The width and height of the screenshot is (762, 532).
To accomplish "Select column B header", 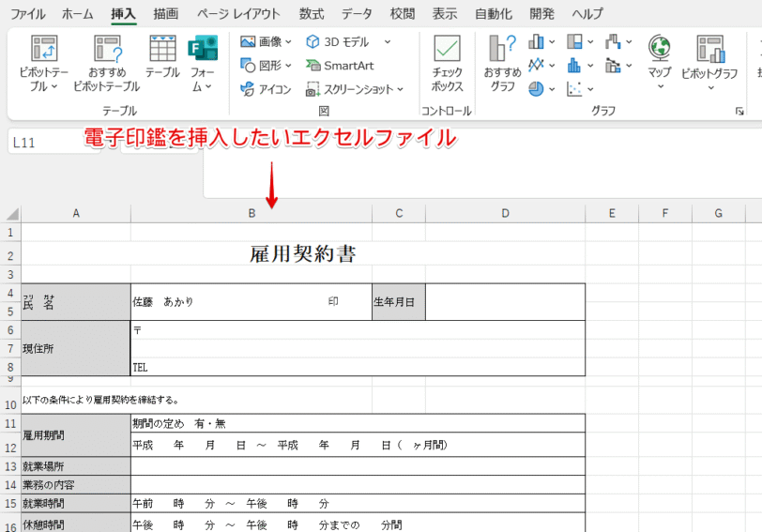I will click(251, 213).
